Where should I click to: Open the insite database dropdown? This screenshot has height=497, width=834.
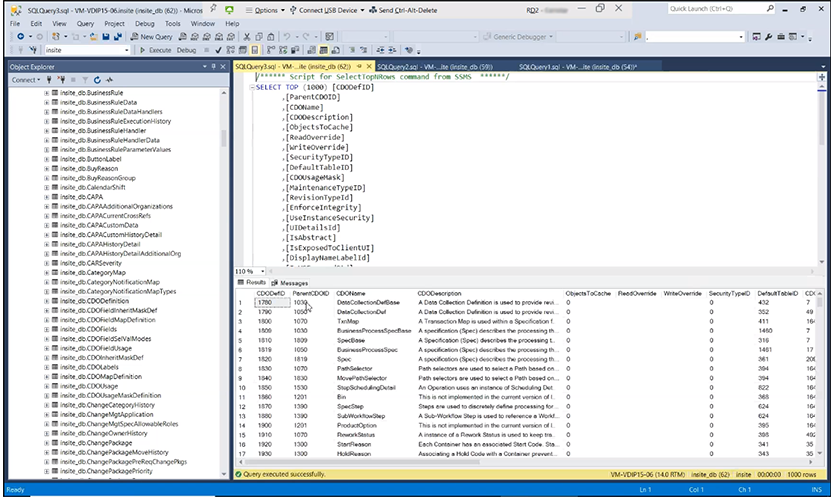click(x=125, y=50)
